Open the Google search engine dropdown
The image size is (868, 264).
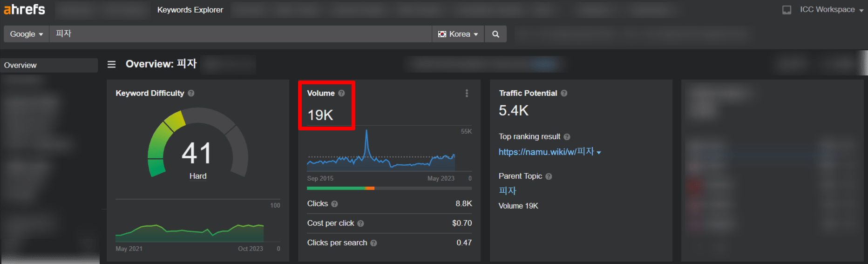[26, 34]
